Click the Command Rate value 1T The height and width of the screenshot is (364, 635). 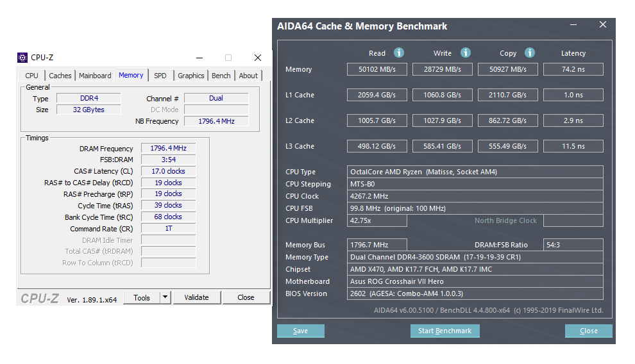click(169, 229)
